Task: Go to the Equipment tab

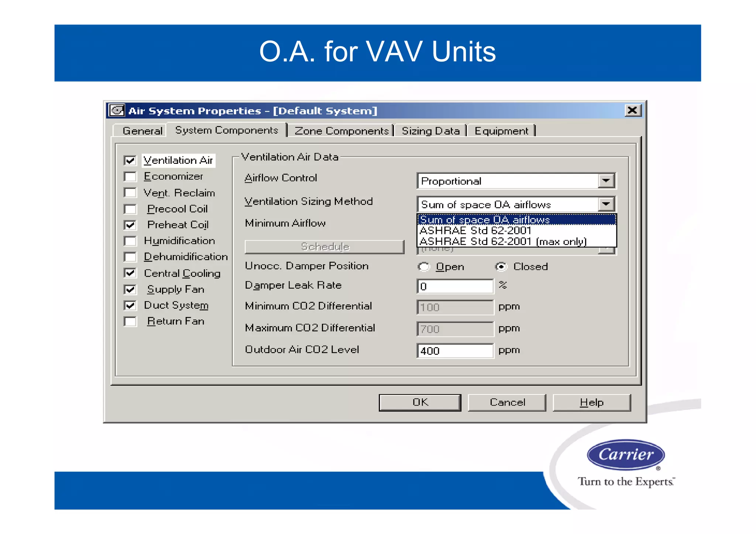Action: tap(501, 131)
